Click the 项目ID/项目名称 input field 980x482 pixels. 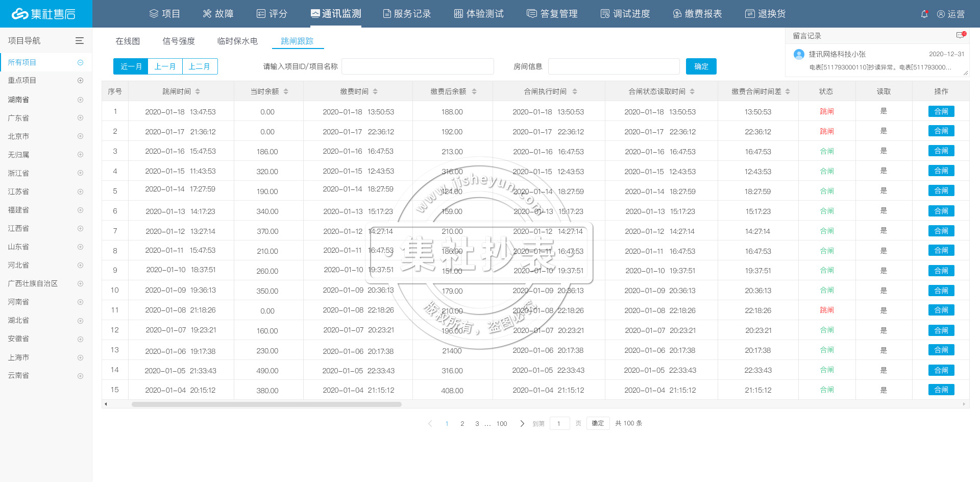coord(418,66)
